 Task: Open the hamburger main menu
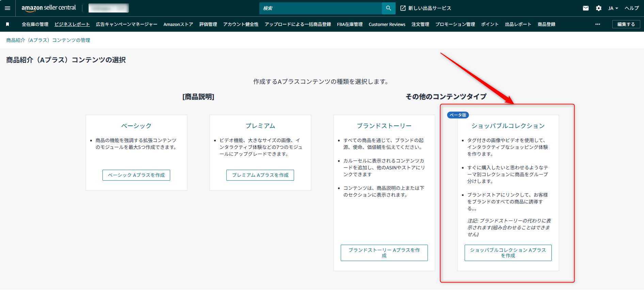7,8
